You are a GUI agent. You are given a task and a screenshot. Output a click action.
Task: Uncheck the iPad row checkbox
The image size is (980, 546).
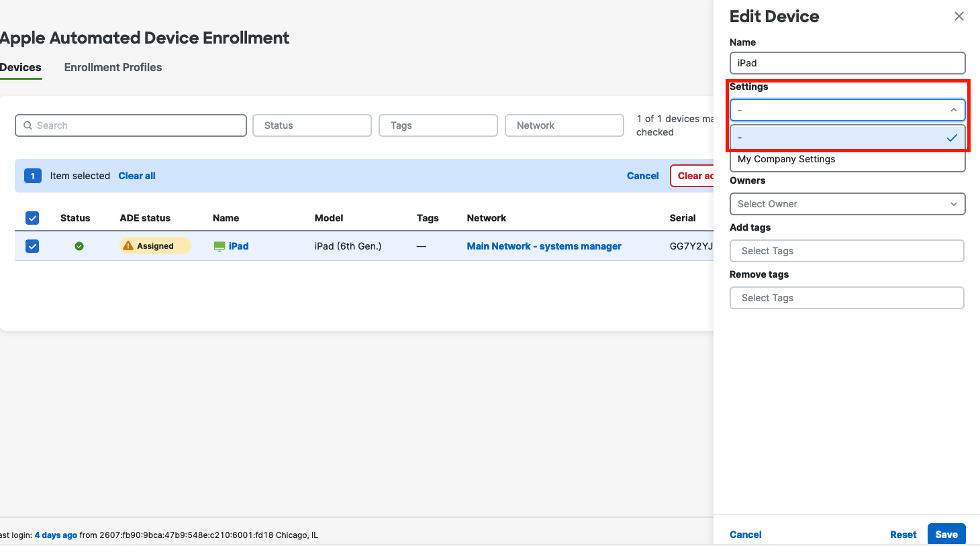32,246
